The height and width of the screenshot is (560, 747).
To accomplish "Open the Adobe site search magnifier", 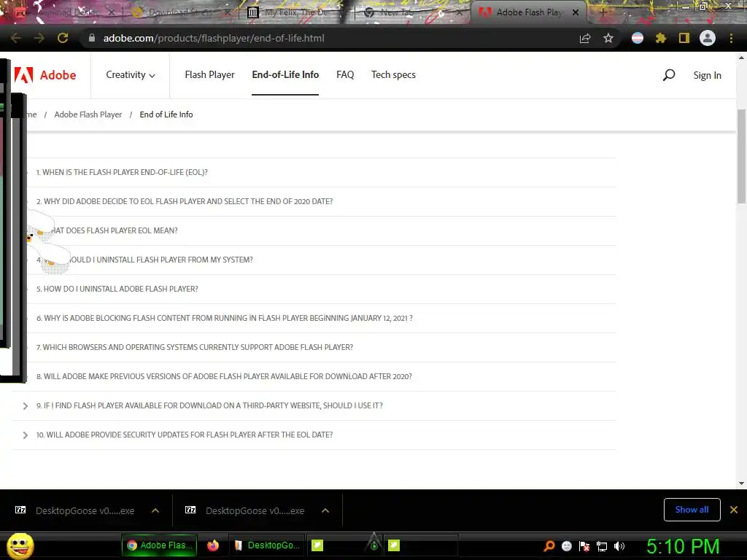I will click(669, 75).
